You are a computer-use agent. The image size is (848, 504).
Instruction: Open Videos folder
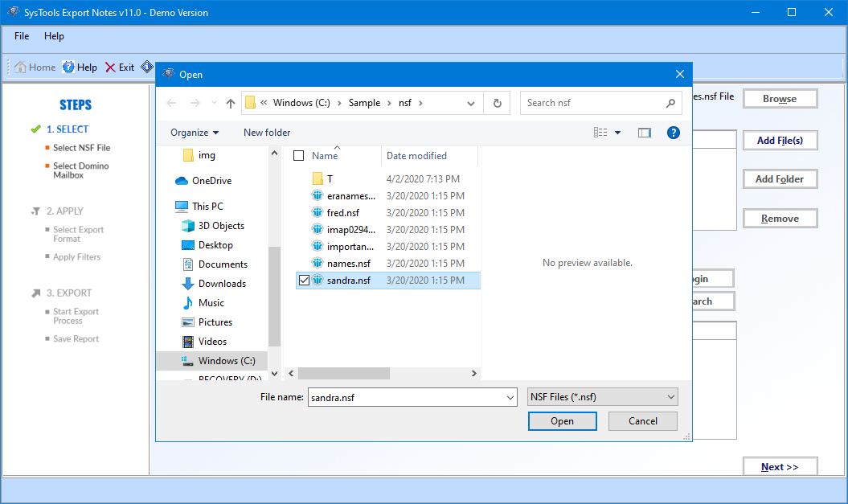tap(204, 342)
